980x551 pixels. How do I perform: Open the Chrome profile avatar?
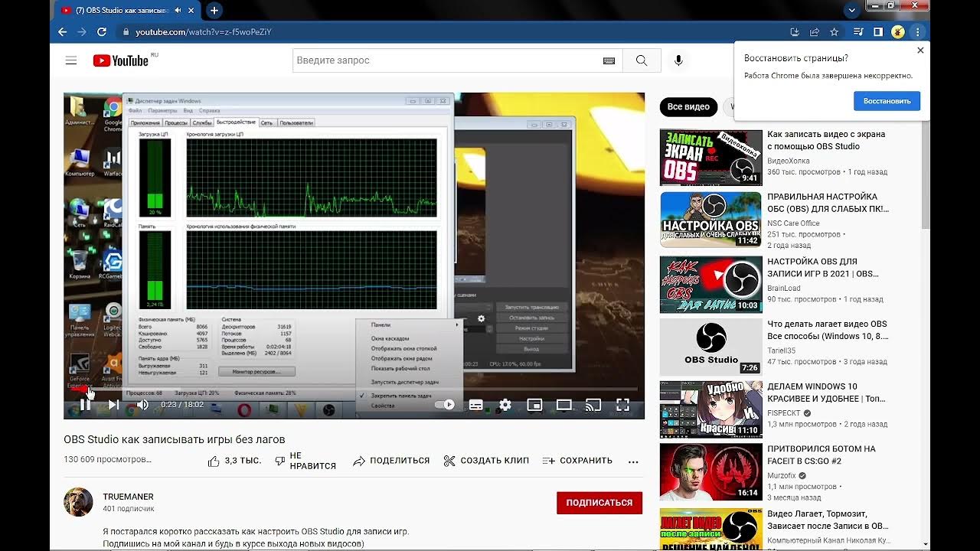pyautogui.click(x=898, y=32)
